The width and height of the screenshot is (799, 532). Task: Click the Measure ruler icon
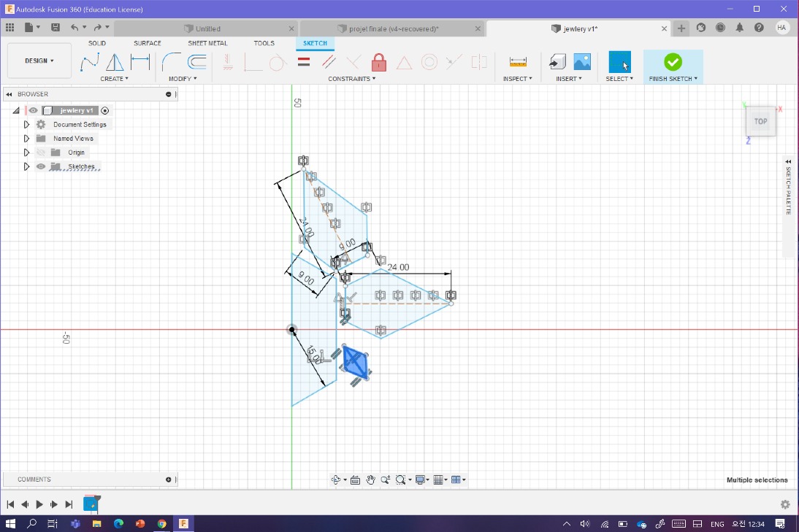[518, 62]
